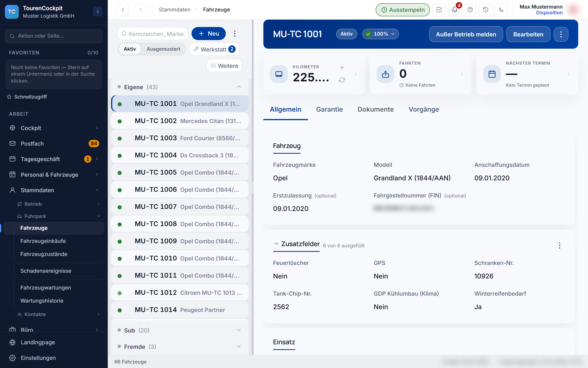Switch to the Dokumente tab
The height and width of the screenshot is (368, 588).
[375, 109]
